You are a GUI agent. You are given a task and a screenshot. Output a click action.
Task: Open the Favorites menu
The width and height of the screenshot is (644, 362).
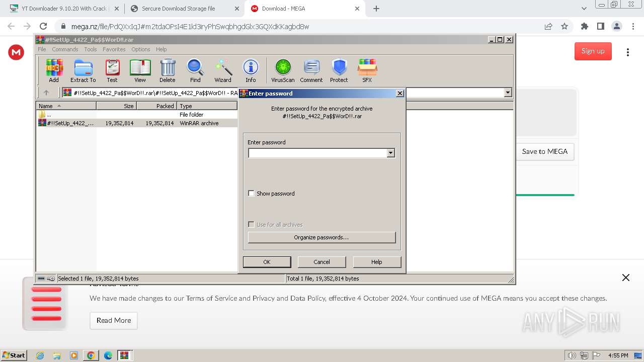(114, 49)
